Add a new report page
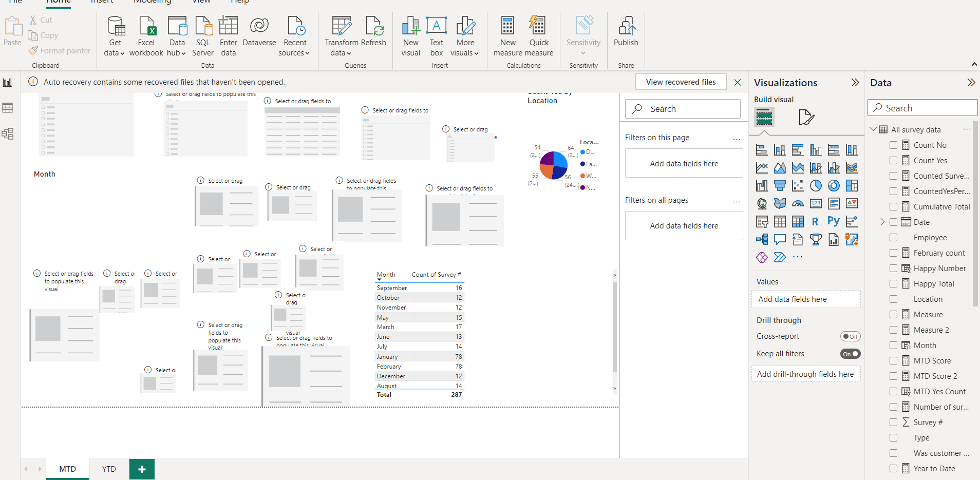This screenshot has width=980, height=480. (x=142, y=469)
